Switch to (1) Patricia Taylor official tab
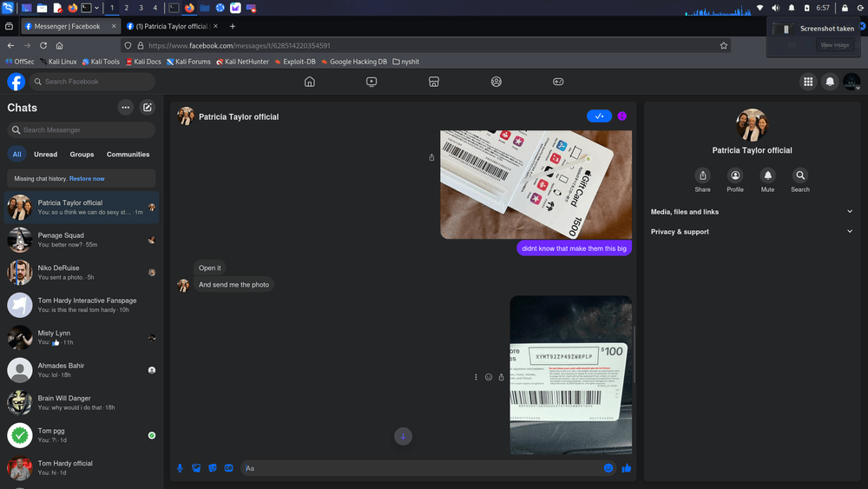The height and width of the screenshot is (489, 868). click(172, 26)
